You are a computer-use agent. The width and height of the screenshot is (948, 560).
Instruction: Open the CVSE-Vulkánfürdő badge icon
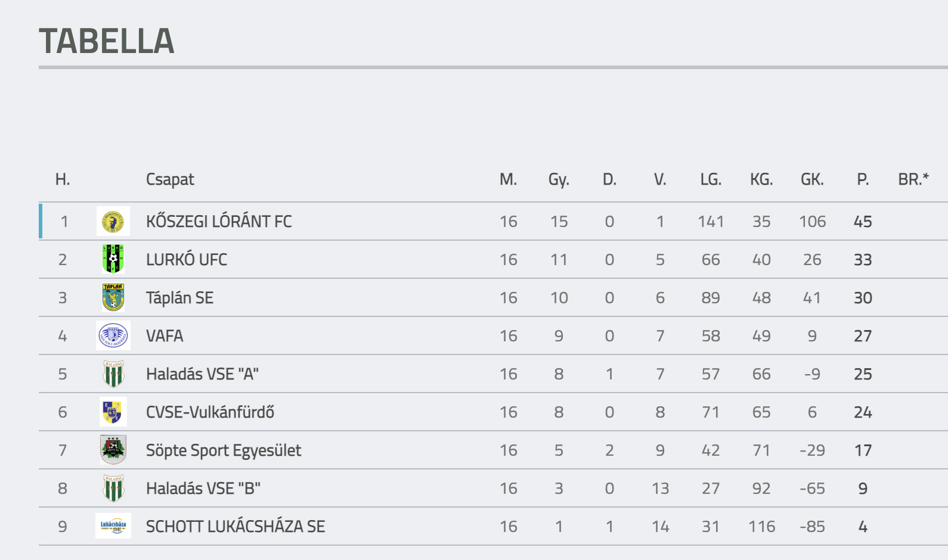(113, 412)
